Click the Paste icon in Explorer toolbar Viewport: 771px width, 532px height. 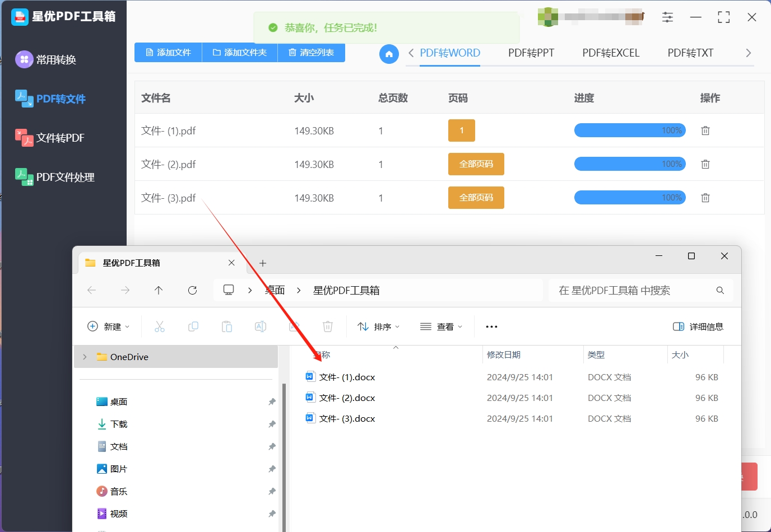(x=227, y=326)
